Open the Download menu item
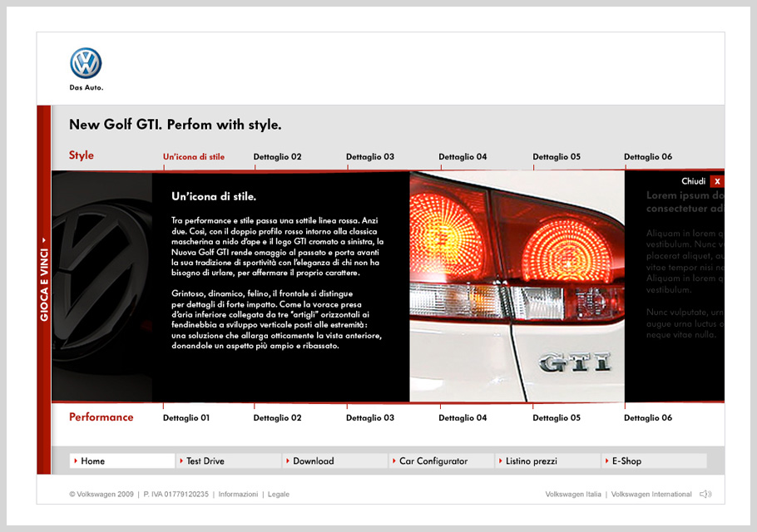Image resolution: width=757 pixels, height=532 pixels. [x=335, y=461]
